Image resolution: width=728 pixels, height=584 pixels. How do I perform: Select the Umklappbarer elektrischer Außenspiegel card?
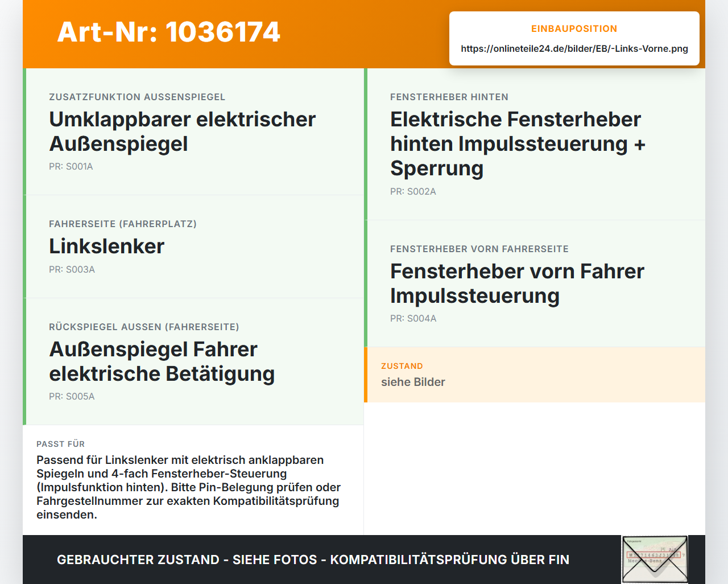click(193, 131)
